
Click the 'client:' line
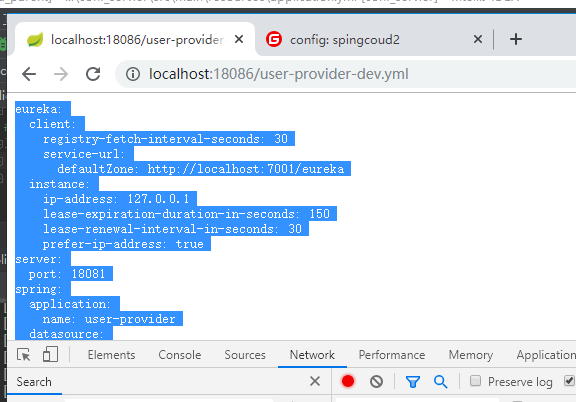[x=52, y=124]
